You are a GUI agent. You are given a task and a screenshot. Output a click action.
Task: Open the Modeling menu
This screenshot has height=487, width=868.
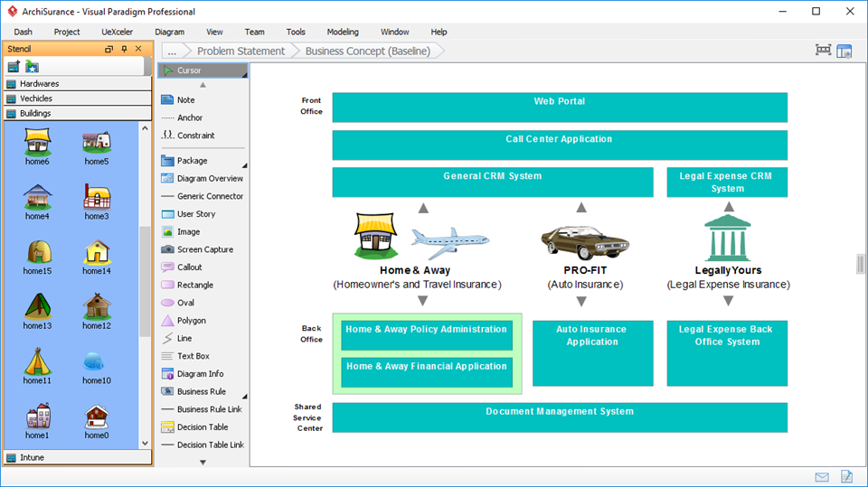click(x=343, y=33)
